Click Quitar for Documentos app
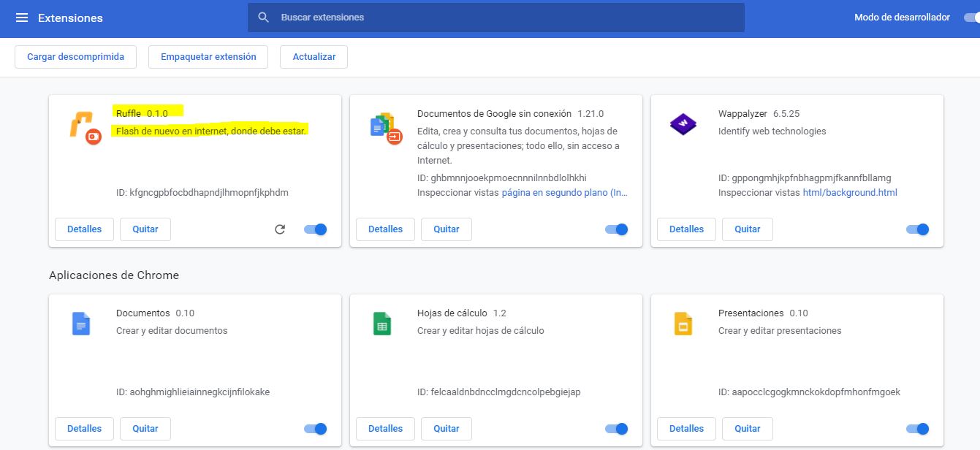Viewport: 980px width, 450px height. (145, 429)
